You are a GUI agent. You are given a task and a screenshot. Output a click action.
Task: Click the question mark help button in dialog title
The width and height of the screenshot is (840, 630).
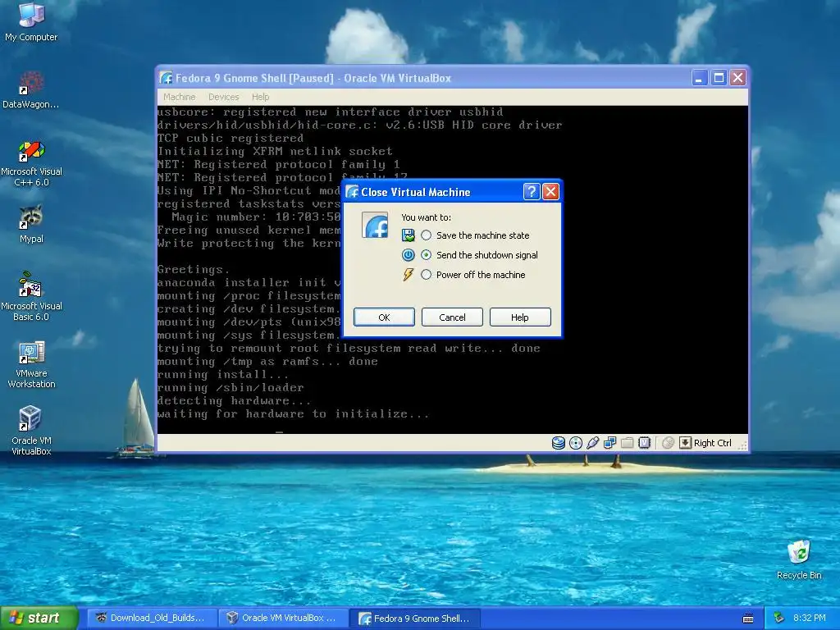[x=531, y=192]
